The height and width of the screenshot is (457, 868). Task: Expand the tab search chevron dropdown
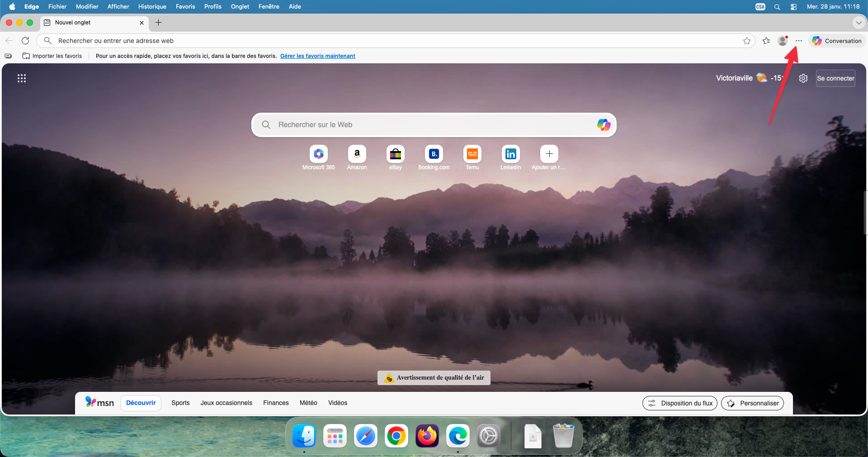(859, 23)
